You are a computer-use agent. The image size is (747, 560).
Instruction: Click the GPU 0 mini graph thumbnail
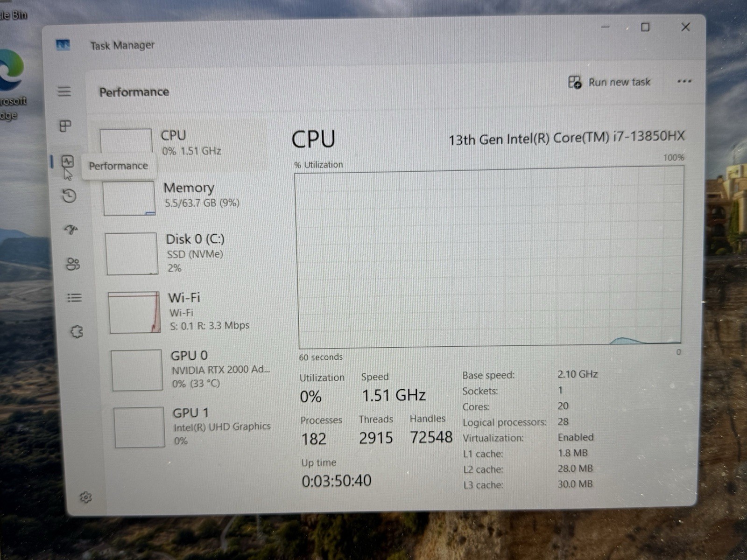coord(137,370)
